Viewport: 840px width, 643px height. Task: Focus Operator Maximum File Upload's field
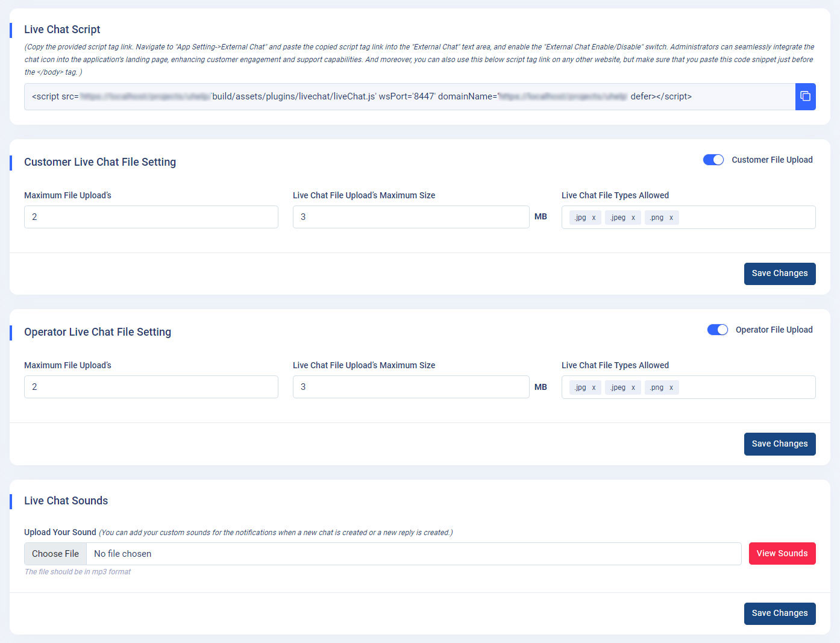point(151,387)
